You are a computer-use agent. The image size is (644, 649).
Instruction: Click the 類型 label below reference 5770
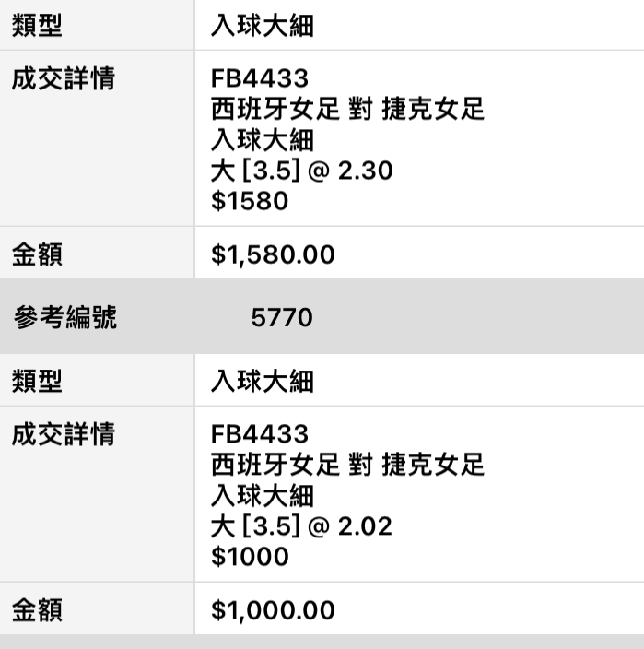37,381
